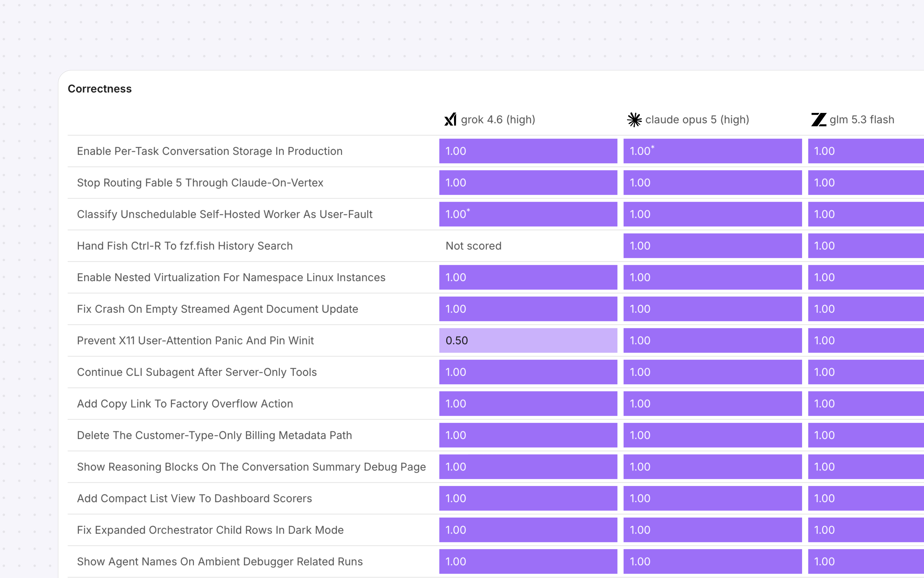Click the 'Correctness' table heading
The image size is (924, 578).
[100, 89]
